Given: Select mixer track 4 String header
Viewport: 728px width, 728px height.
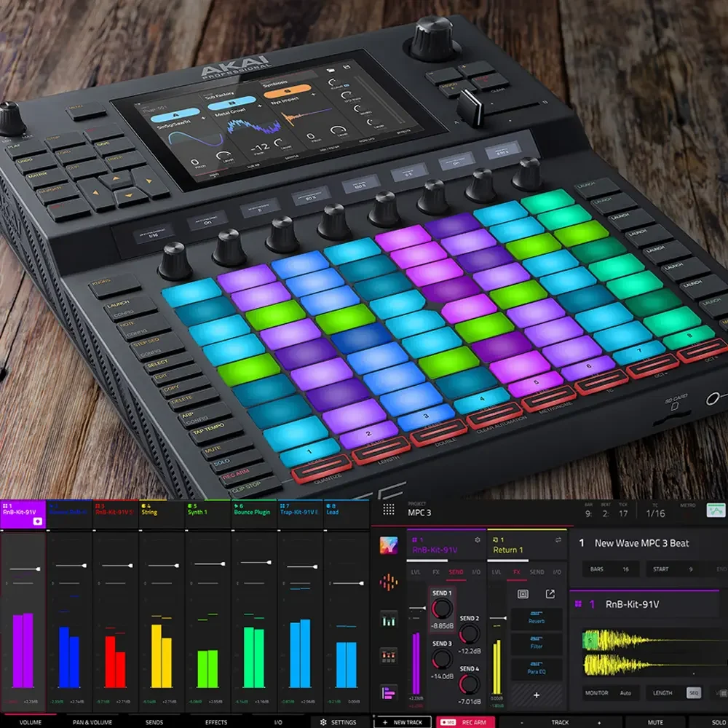Looking at the screenshot, I should pos(162,515).
